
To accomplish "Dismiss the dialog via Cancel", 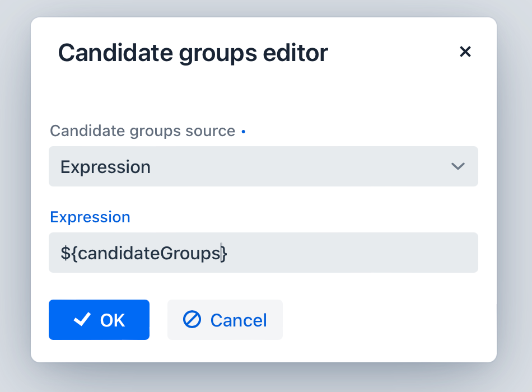I will (x=225, y=320).
